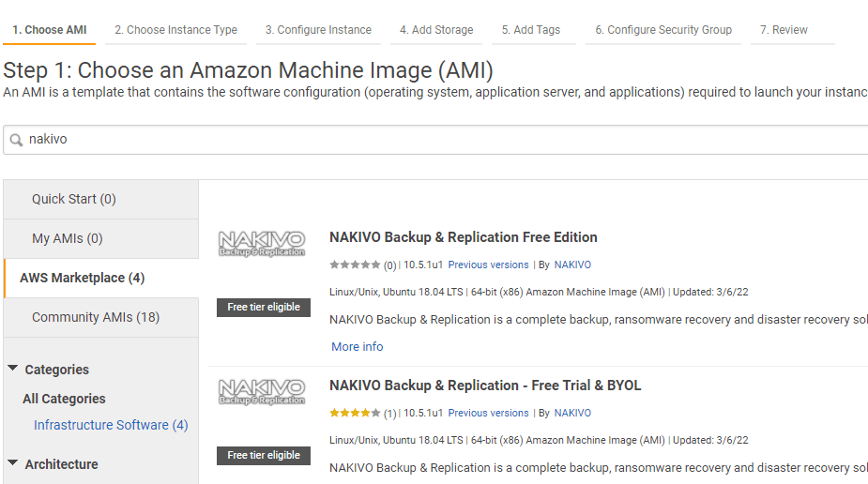Filter by Infrastructure Software (4)
This screenshot has width=868, height=484.
pos(111,425)
